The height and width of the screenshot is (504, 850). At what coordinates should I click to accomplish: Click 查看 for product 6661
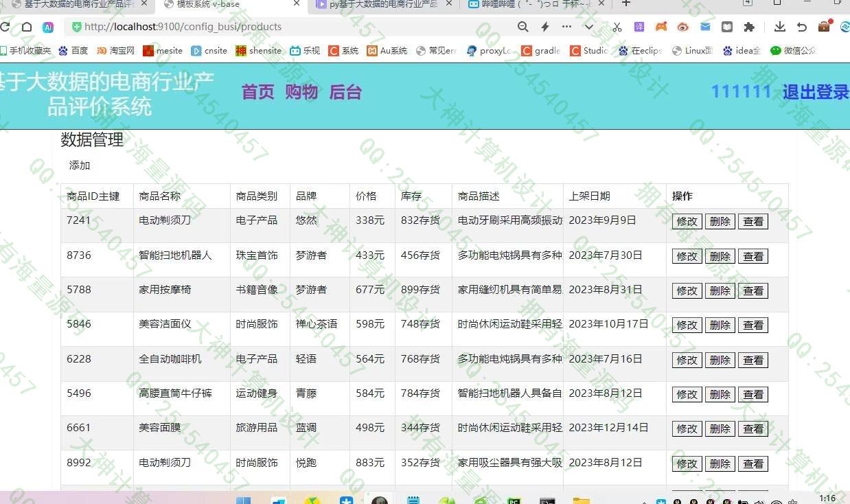(753, 428)
